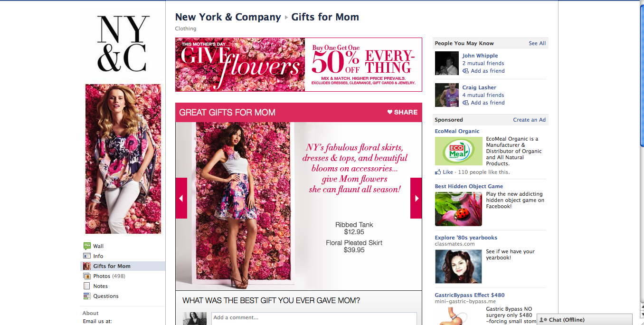Open the Chat (Offline) bar

click(585, 320)
